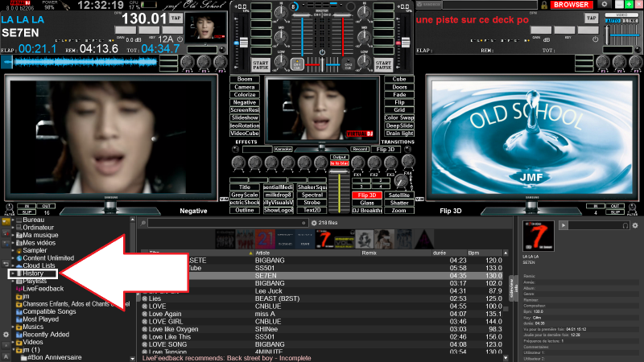Click the left deck pitch slider handle
Image resolution: width=644 pixels, height=362 pixels.
(x=244, y=43)
